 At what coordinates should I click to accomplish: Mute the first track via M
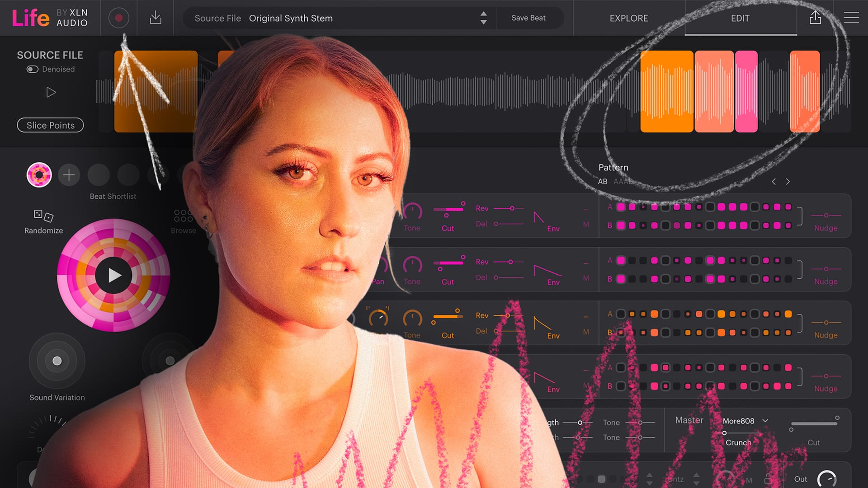click(586, 225)
